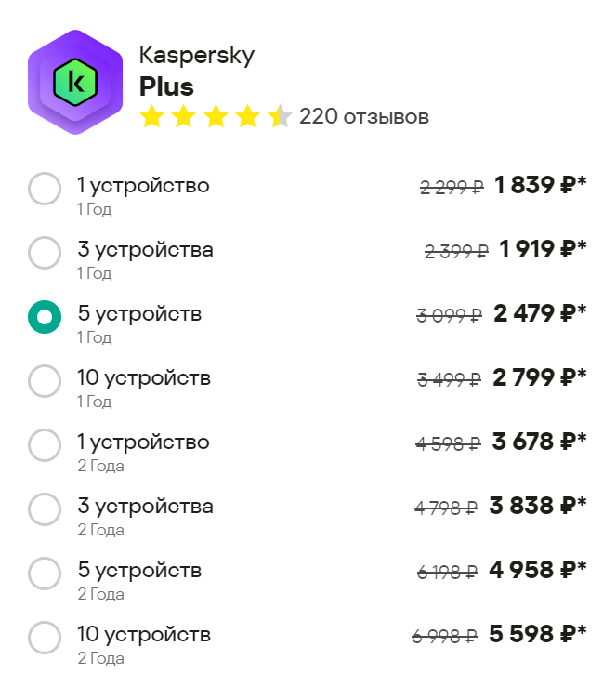The width and height of the screenshot is (616, 686).
Task: Click the 3 838 ₽ price label
Action: pos(538,506)
